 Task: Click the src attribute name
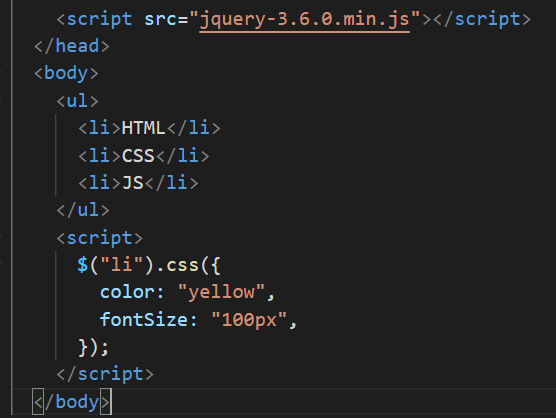click(x=160, y=19)
